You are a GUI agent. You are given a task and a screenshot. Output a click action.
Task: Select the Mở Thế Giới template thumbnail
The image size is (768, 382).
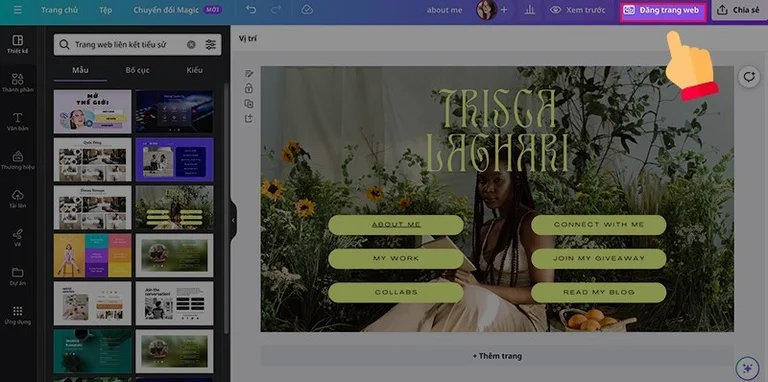point(93,112)
